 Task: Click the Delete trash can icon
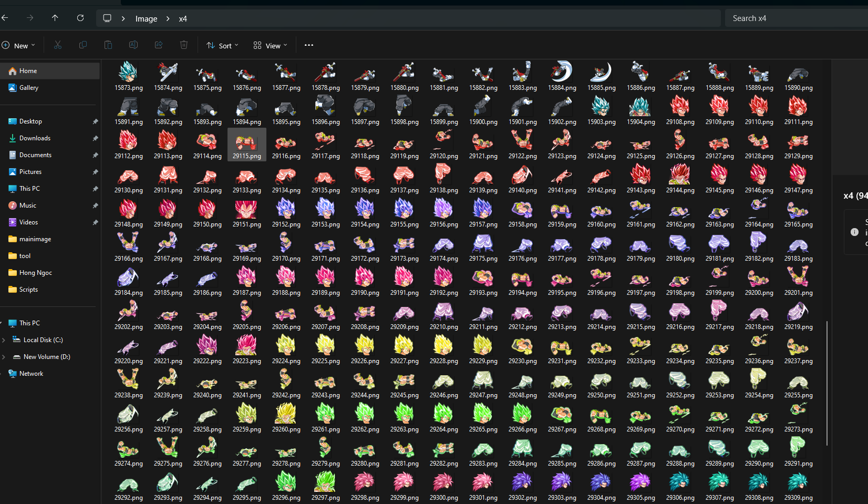[x=184, y=45]
